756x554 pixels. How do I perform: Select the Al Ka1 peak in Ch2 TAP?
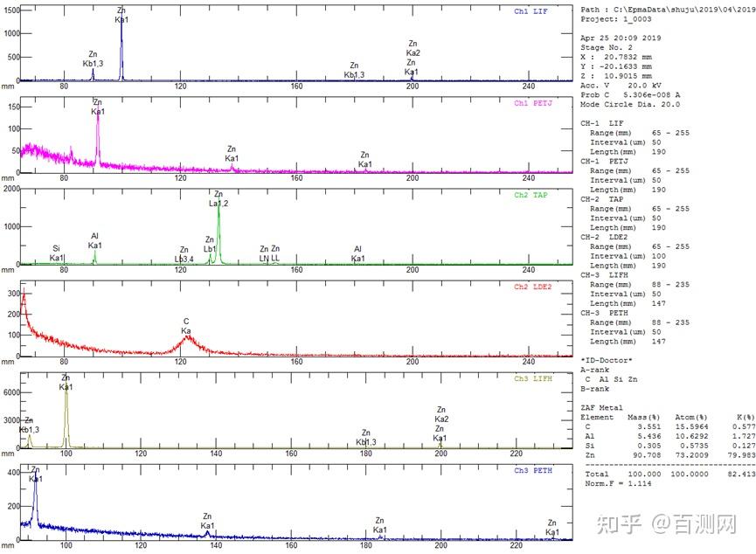(x=94, y=257)
